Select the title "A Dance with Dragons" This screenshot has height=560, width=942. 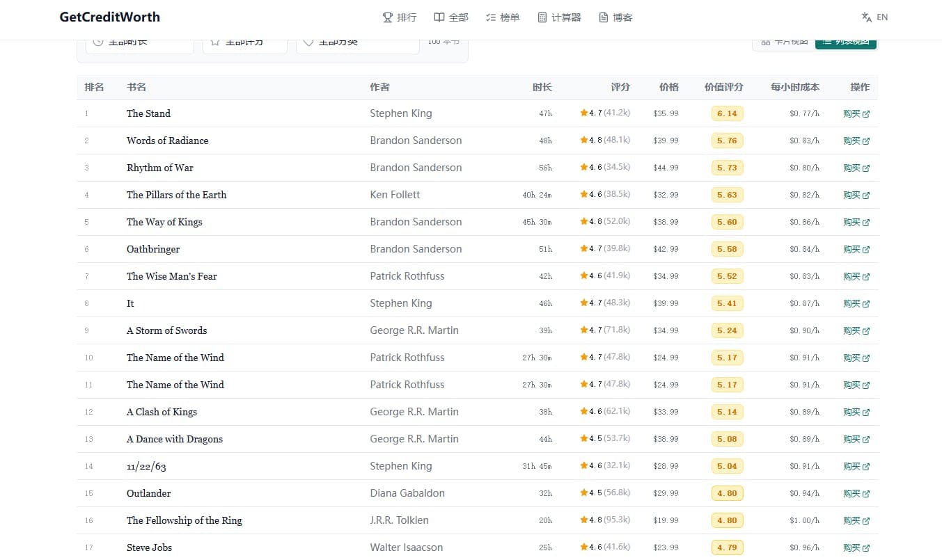click(x=175, y=439)
